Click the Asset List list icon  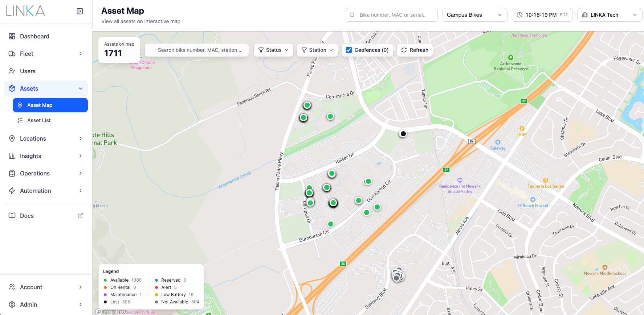20,120
